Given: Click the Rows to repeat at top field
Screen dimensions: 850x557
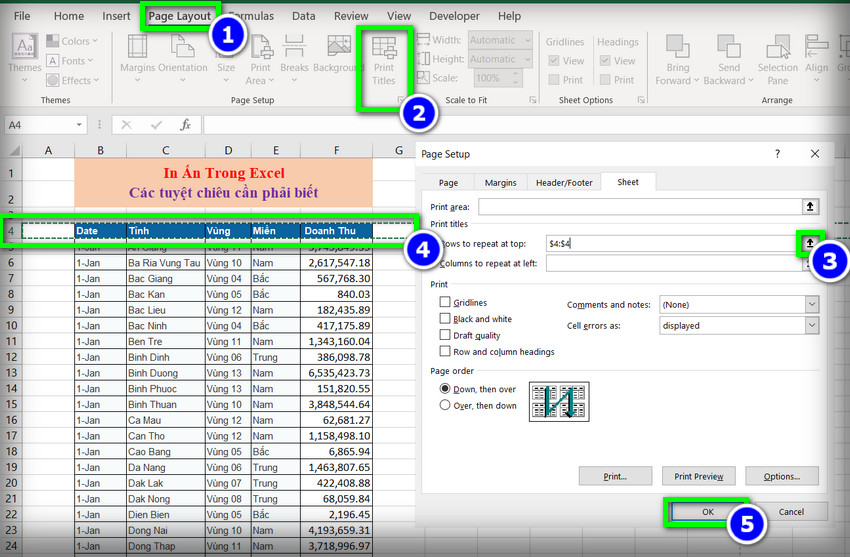Looking at the screenshot, I should click(670, 243).
